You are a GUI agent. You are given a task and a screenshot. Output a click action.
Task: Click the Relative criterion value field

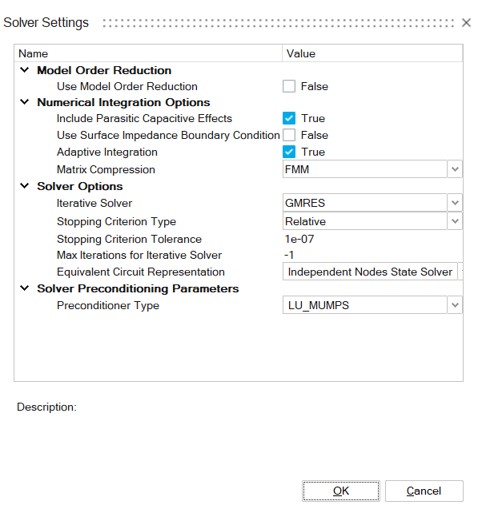[365, 221]
